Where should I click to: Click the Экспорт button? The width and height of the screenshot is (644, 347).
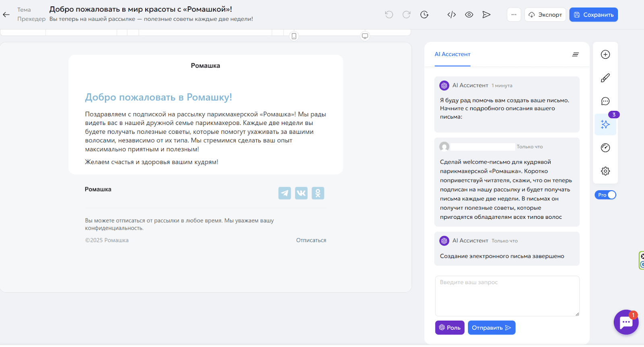tap(545, 15)
